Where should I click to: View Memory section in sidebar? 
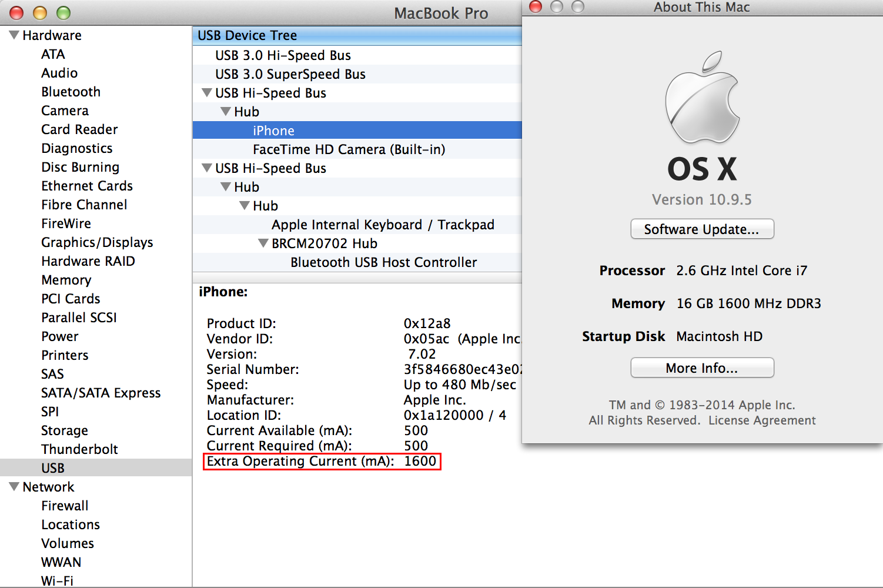coord(66,280)
